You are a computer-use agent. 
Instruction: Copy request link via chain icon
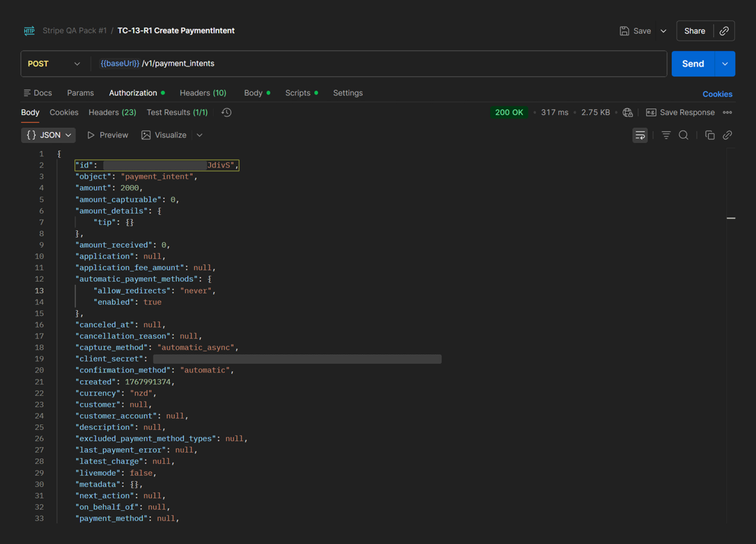tap(724, 31)
